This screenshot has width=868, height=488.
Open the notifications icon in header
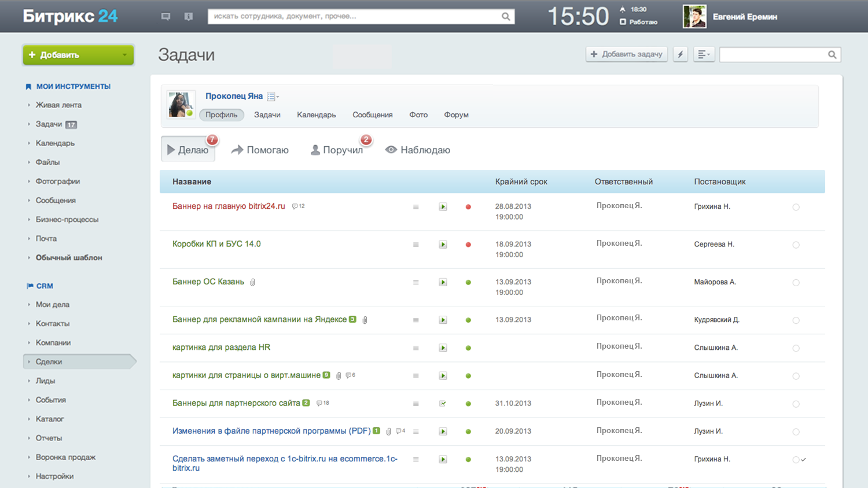point(189,17)
